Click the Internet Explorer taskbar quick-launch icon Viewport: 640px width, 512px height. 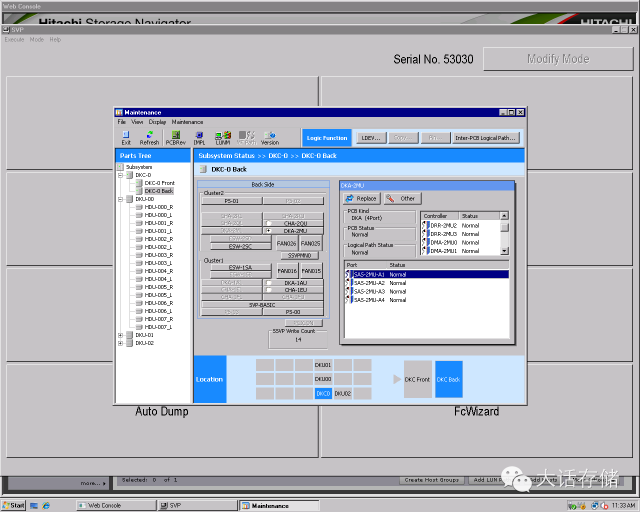click(46, 505)
